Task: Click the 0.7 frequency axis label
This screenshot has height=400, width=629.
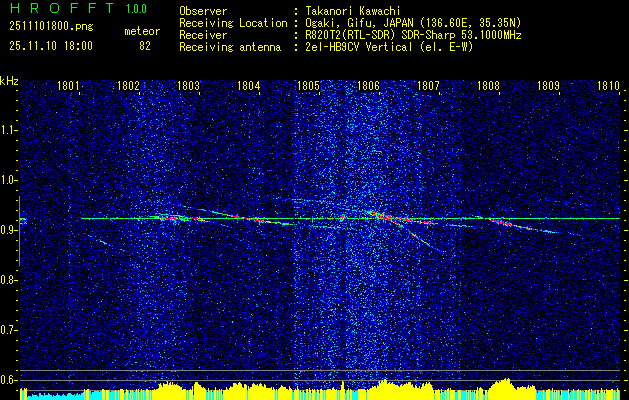Action: (8, 331)
